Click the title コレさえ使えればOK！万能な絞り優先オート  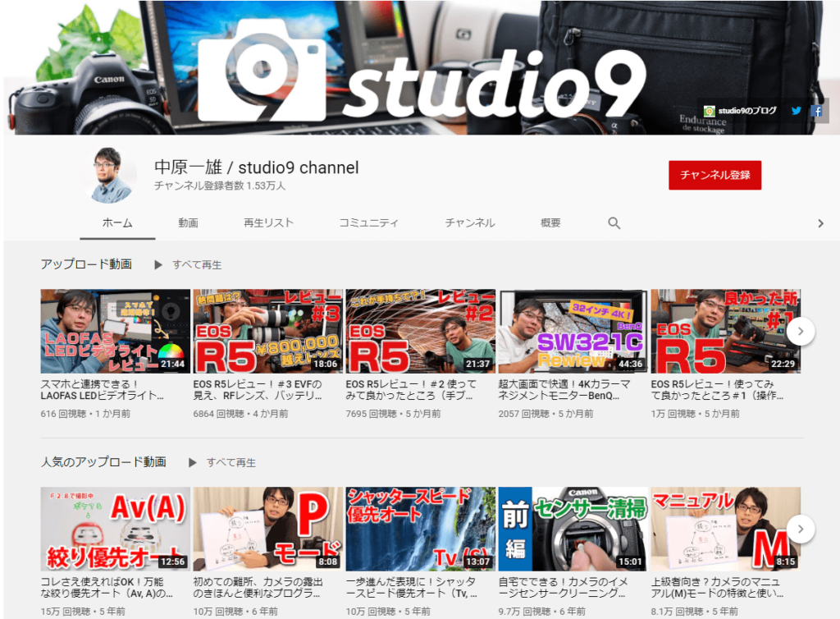[x=107, y=587]
